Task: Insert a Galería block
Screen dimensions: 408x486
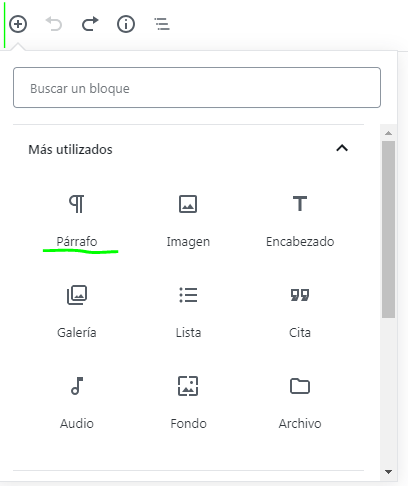Action: (77, 312)
